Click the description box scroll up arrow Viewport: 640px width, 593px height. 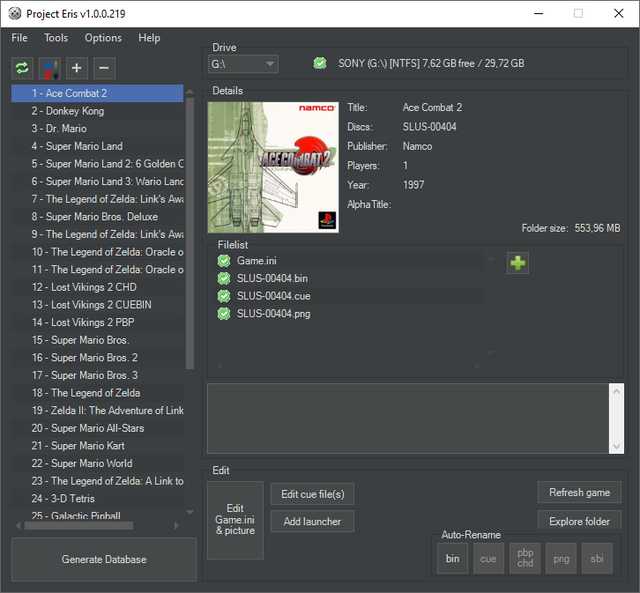click(x=616, y=391)
